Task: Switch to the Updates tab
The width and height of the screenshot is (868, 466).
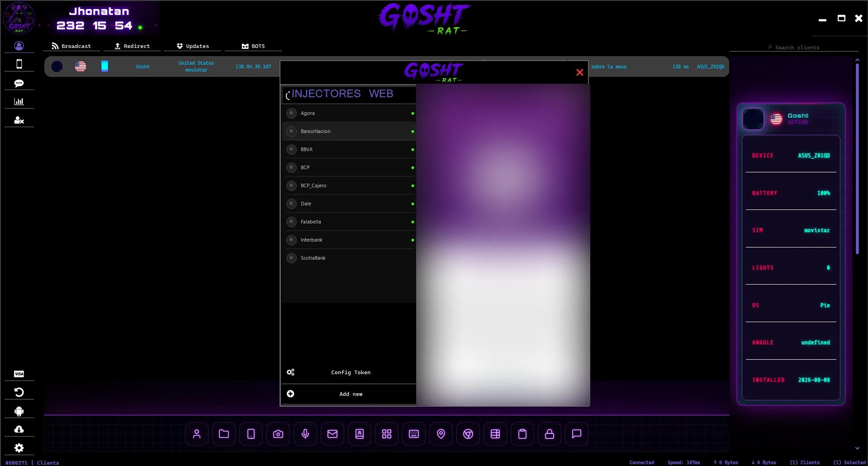Action: (193, 46)
